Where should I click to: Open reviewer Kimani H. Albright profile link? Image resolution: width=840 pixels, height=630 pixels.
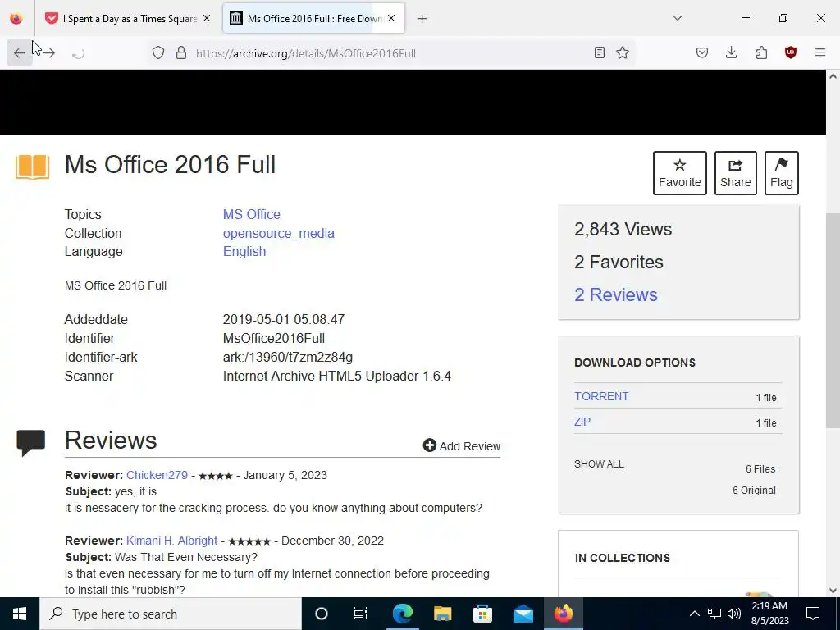coord(172,541)
